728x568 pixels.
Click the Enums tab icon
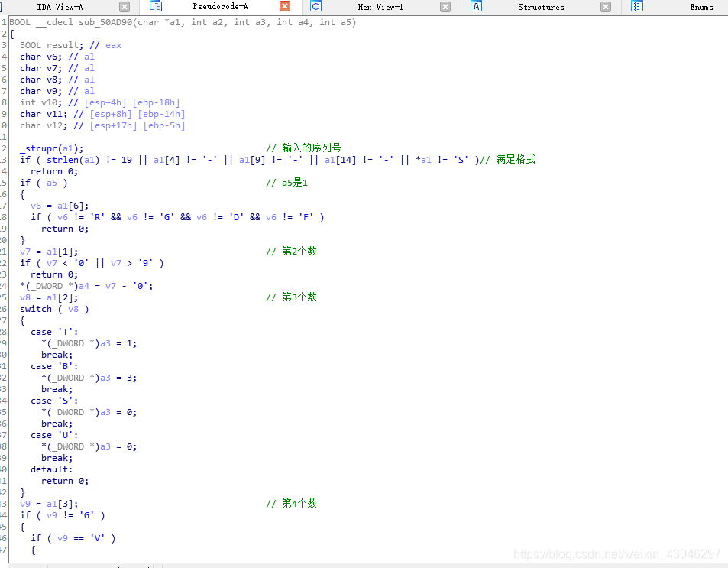tap(637, 7)
